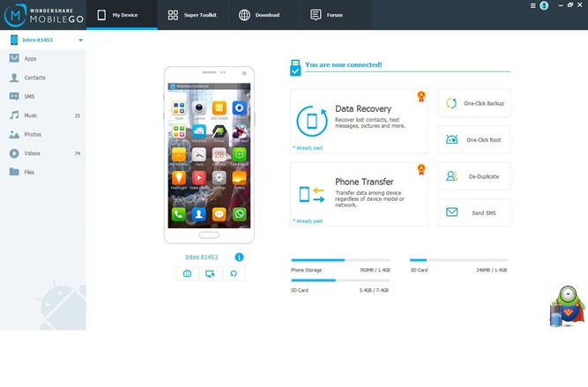This screenshot has width=588, height=387.
Task: Click the connected USB status icon
Action: tap(295, 68)
